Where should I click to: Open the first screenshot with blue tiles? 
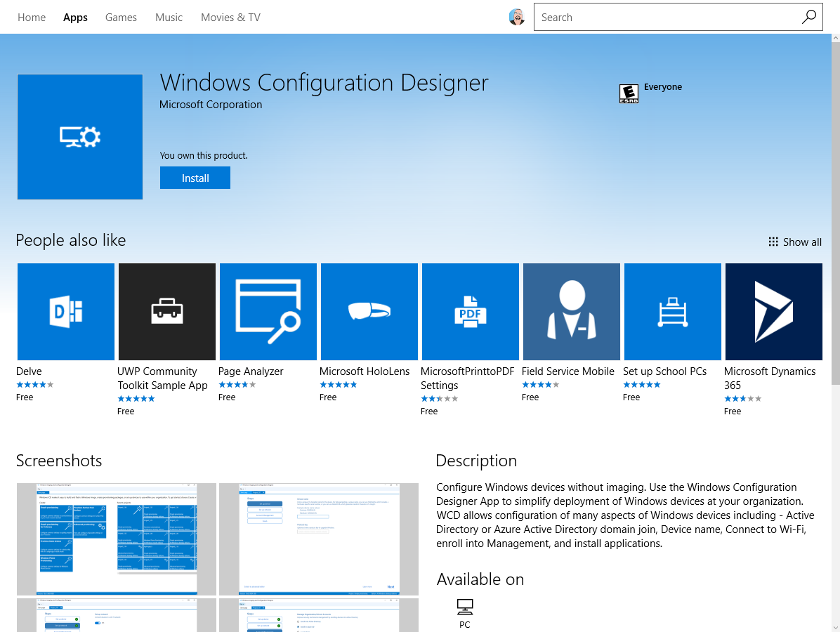click(x=117, y=539)
